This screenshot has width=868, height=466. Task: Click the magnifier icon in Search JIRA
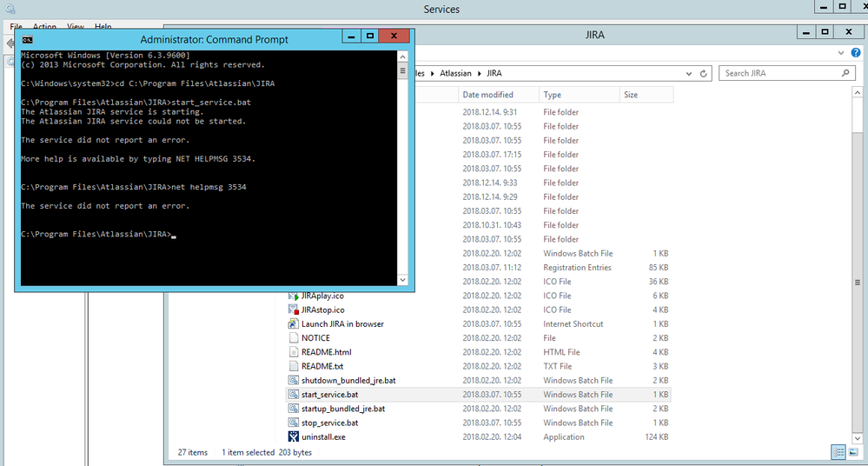tap(845, 73)
